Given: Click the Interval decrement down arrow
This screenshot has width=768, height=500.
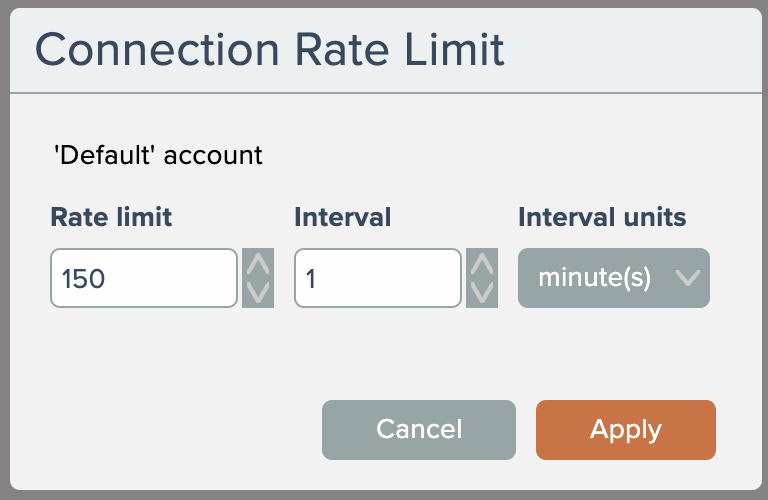Looking at the screenshot, I should [482, 292].
